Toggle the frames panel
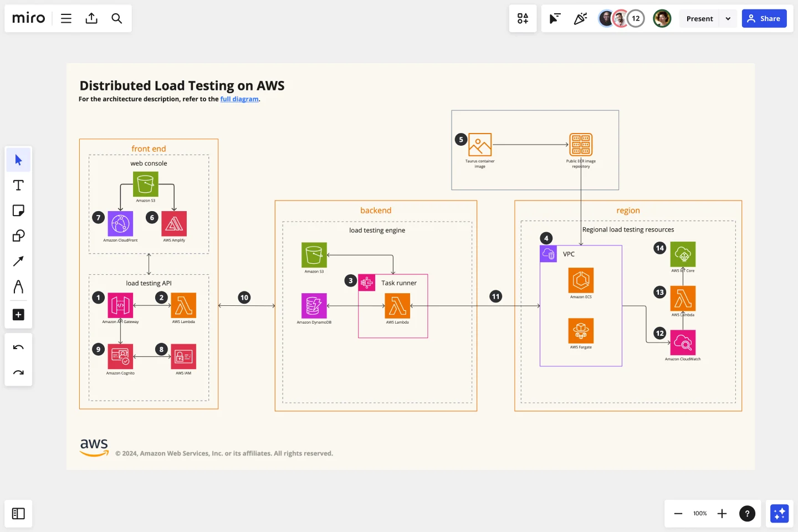The height and width of the screenshot is (532, 798). click(x=18, y=514)
